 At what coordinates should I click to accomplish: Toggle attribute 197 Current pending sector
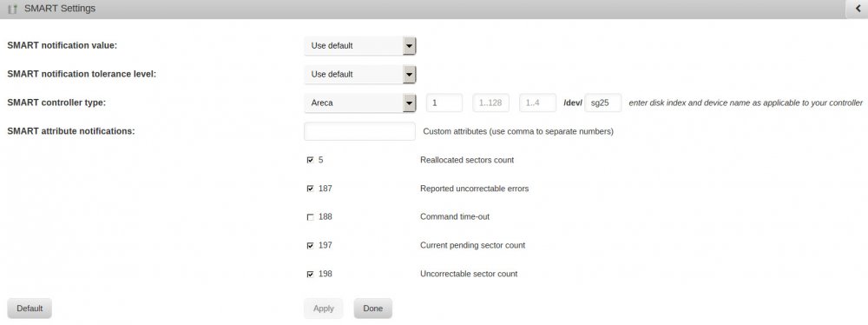tap(310, 246)
